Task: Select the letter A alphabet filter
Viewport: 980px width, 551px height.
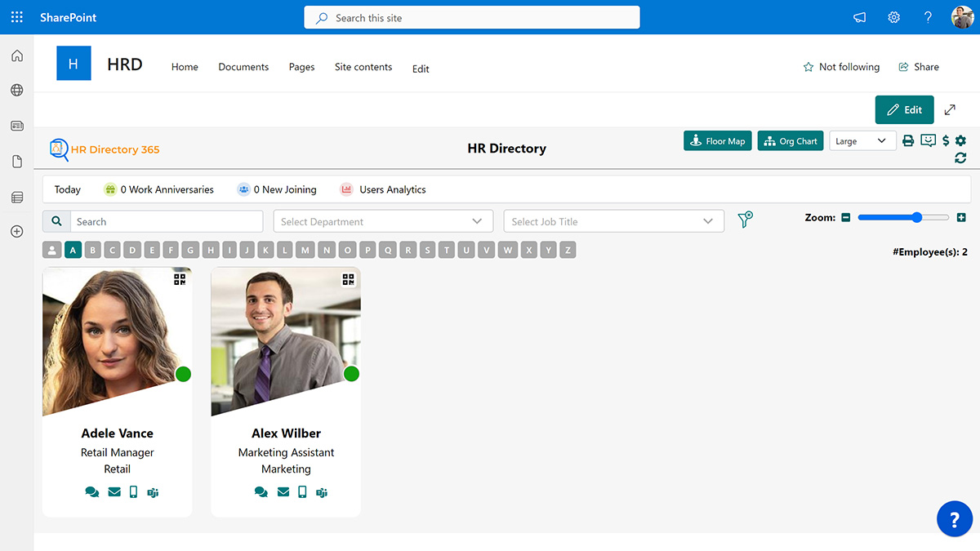Action: pyautogui.click(x=73, y=251)
